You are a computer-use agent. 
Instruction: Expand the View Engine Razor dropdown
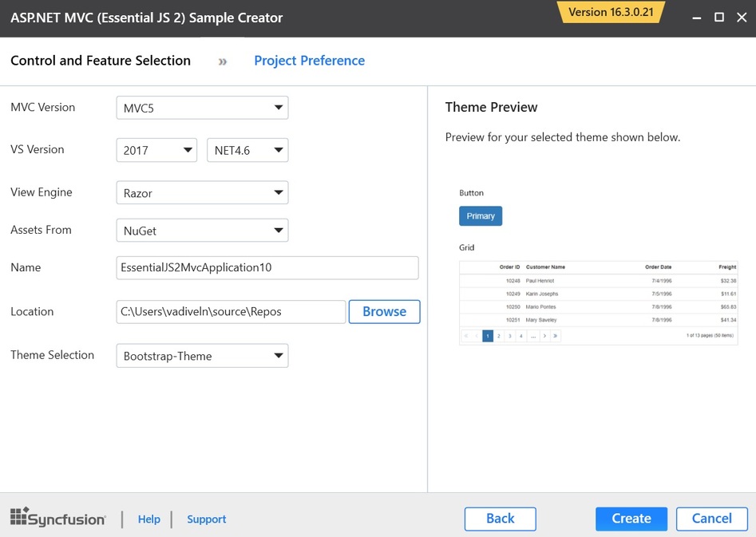point(202,193)
